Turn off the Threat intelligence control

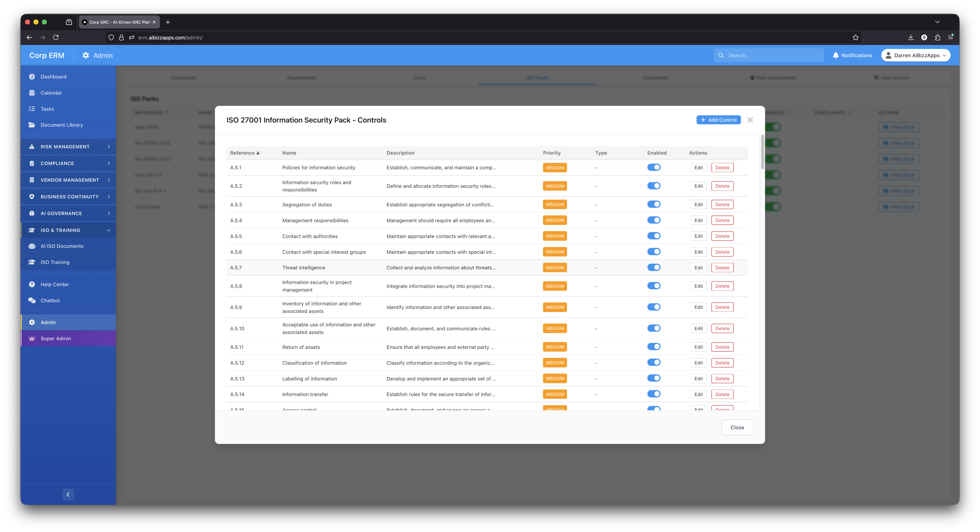(x=654, y=267)
